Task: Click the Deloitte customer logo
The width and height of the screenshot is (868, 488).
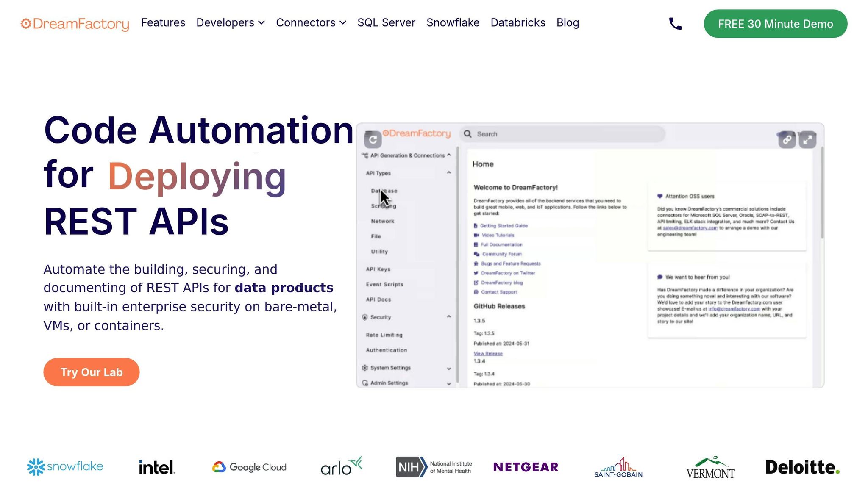Action: 802,467
